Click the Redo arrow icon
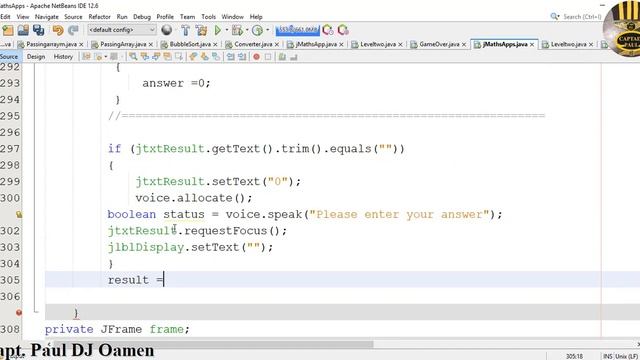This screenshot has width=640, height=360. [x=73, y=30]
